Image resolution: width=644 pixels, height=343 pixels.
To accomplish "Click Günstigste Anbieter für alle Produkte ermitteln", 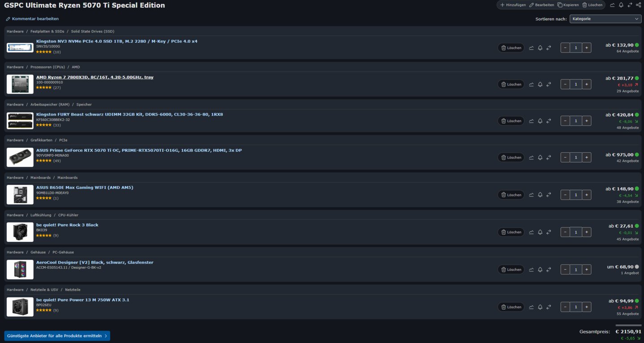I will [57, 336].
